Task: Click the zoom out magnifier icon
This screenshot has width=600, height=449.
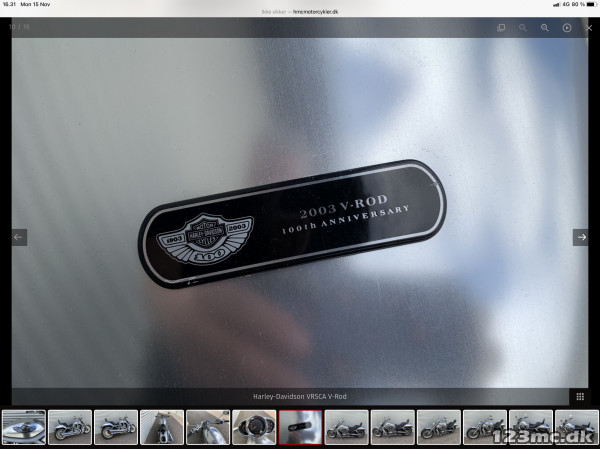Action: pos(523,28)
